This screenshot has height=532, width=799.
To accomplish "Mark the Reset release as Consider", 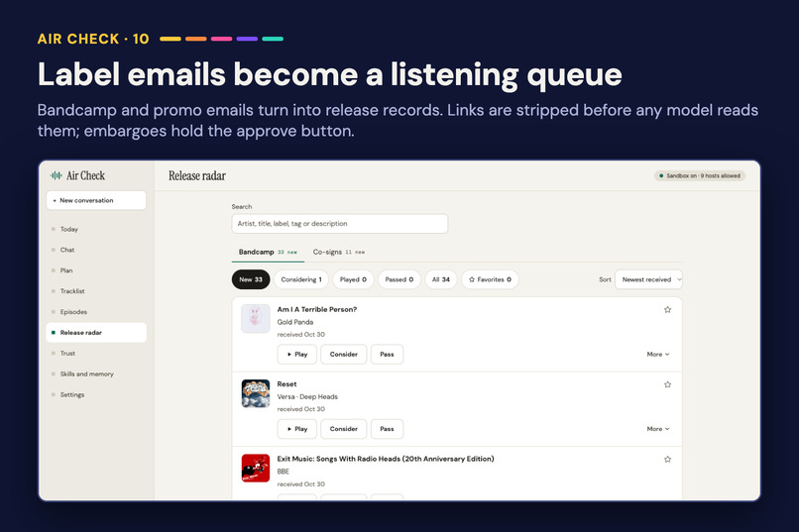I will [343, 429].
